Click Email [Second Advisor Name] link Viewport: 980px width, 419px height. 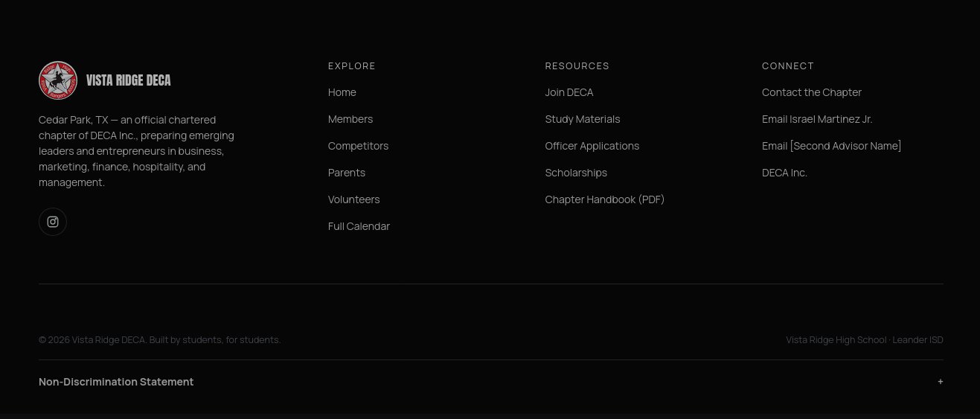pyautogui.click(x=832, y=146)
